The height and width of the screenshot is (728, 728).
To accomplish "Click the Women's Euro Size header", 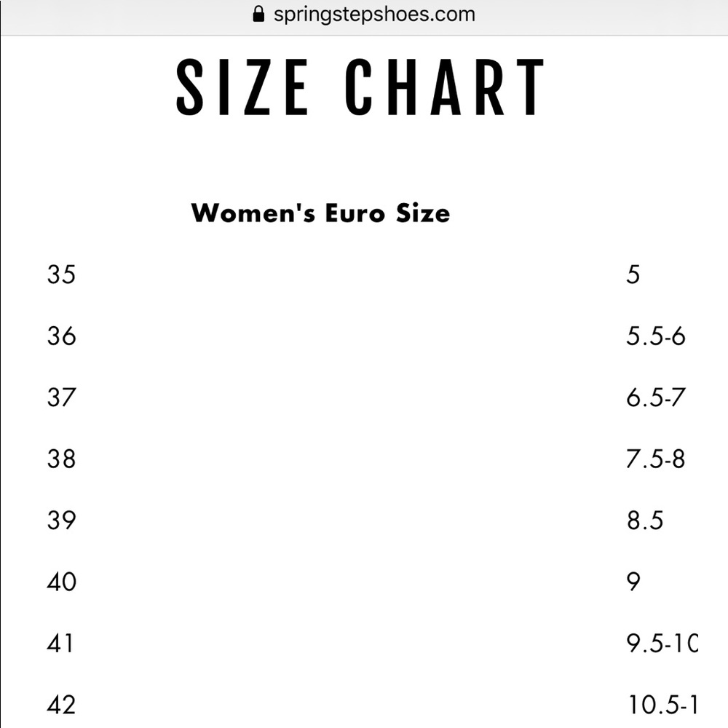I will [x=320, y=213].
